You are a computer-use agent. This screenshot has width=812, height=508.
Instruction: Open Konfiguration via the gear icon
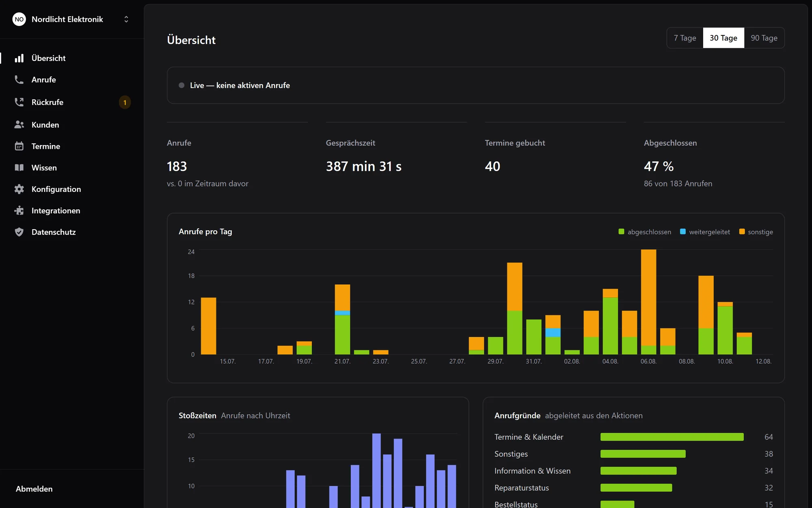coord(19,189)
